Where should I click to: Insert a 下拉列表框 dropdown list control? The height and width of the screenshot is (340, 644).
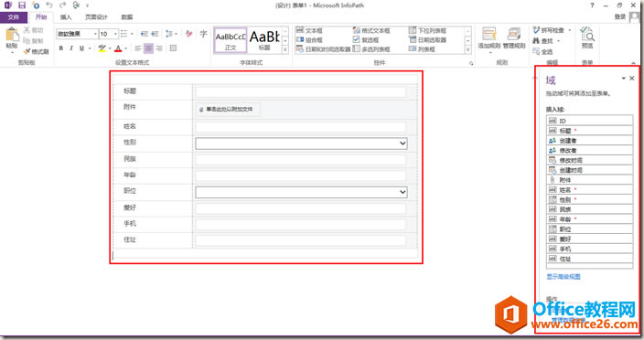pyautogui.click(x=427, y=31)
